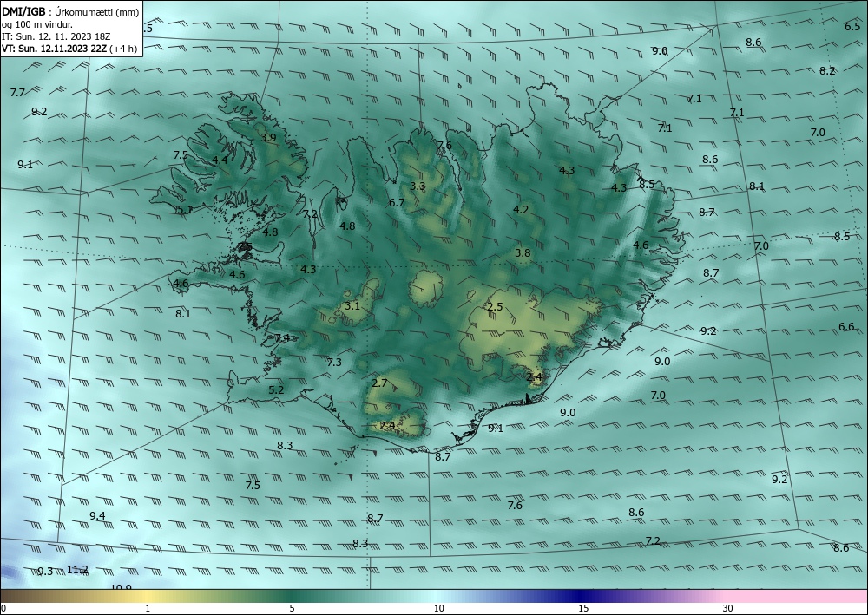Click the 6.6 value label

[845, 327]
